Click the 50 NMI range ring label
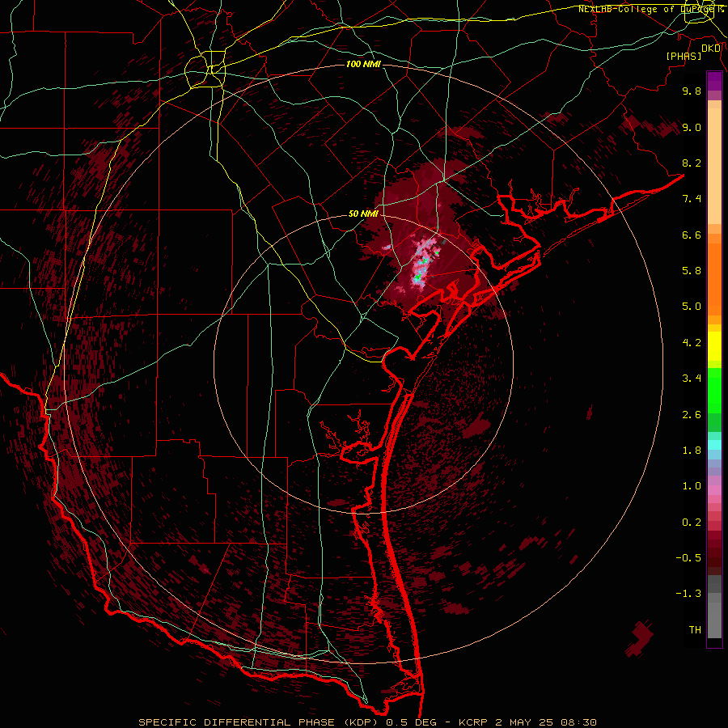 point(363,214)
